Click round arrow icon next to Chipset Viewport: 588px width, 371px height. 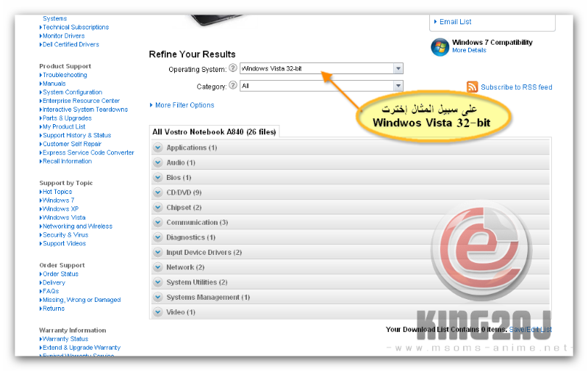coord(158,208)
